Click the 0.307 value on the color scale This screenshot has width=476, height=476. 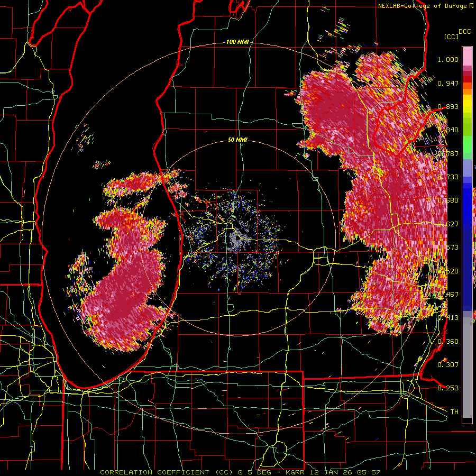click(448, 364)
